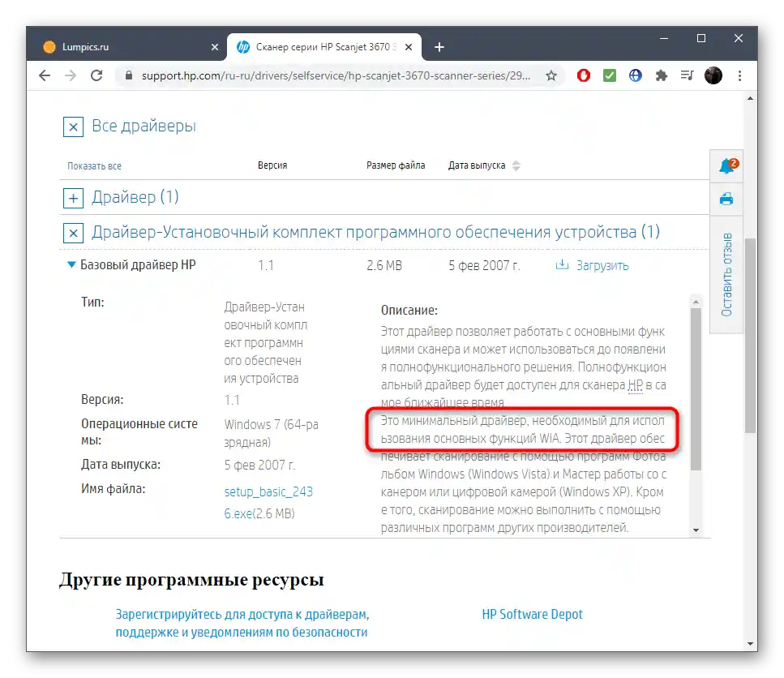Open a new browser tab

coord(439,47)
